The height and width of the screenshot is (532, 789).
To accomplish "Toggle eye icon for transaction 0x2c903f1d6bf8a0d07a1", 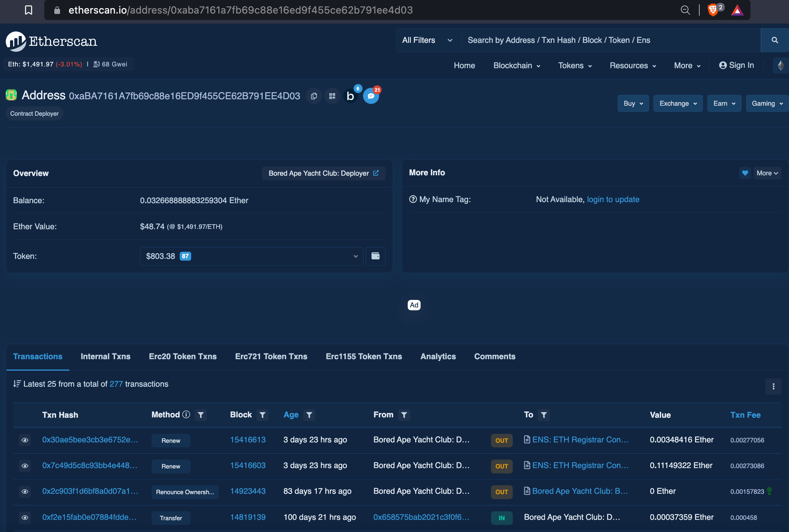I will 25,492.
